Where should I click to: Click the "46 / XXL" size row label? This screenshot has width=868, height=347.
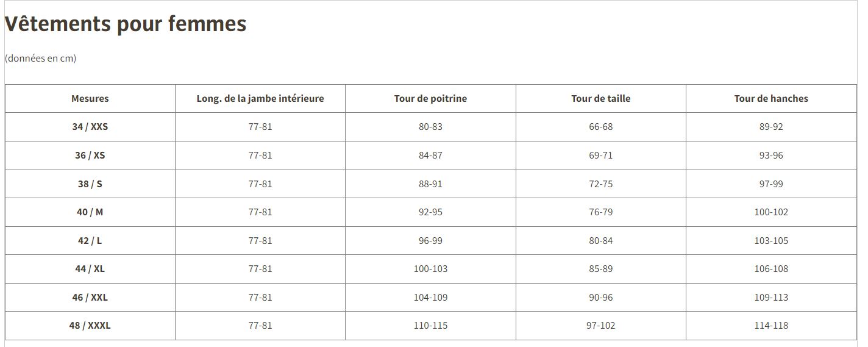90,297
